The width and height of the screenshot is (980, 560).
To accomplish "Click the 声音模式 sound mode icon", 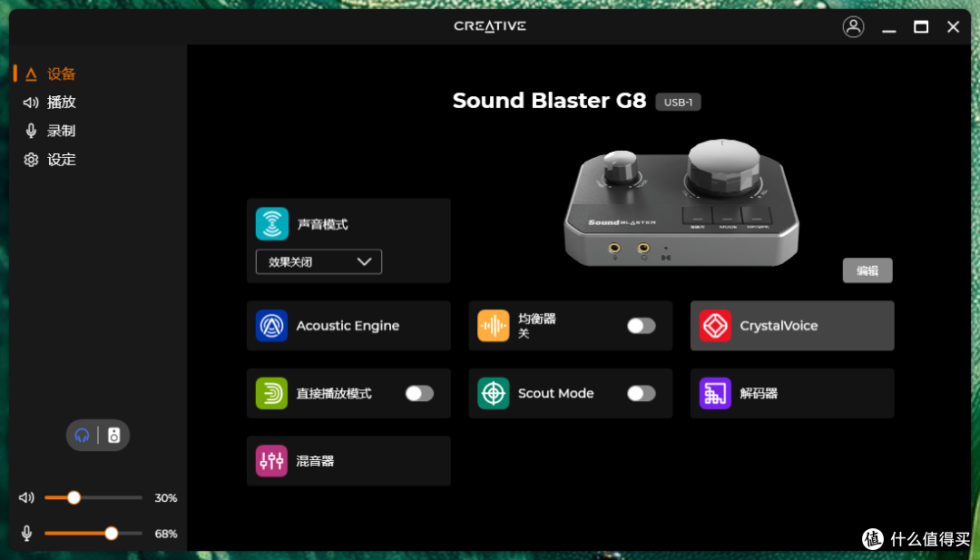I will (x=272, y=224).
